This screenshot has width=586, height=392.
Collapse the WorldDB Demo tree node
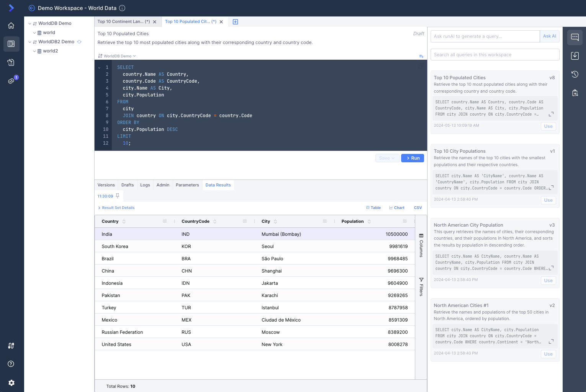tap(30, 23)
